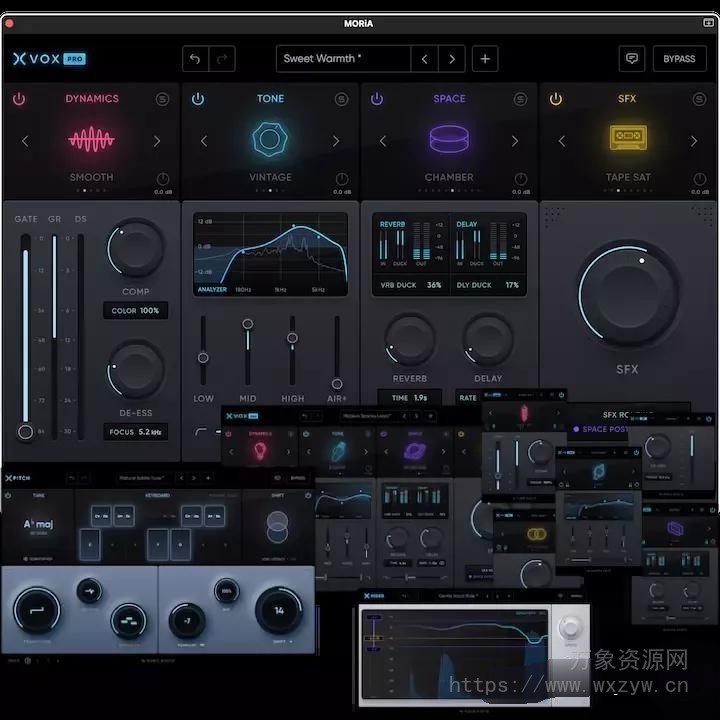Click the TONE module title

(270, 99)
